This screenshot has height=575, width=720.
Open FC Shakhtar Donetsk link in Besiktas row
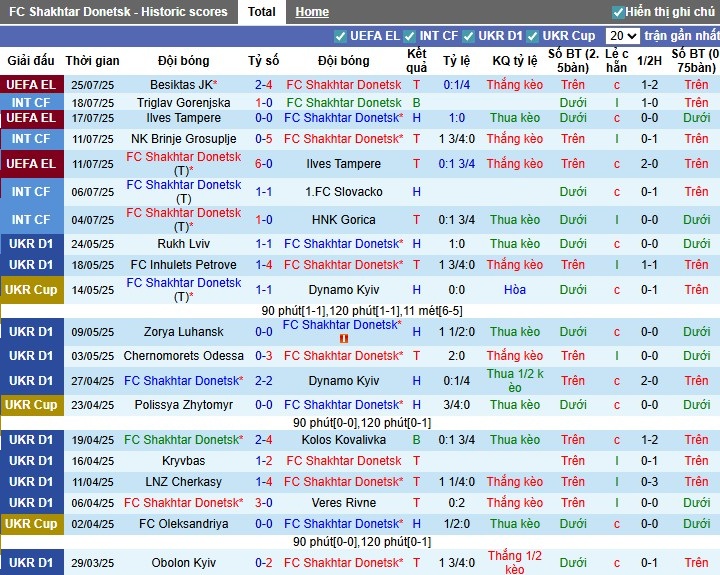tap(343, 85)
